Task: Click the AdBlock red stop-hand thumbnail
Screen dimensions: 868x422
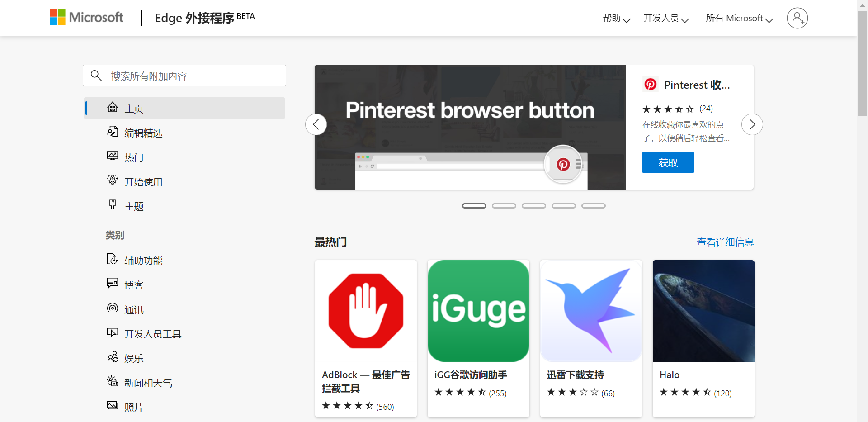Action: [x=366, y=311]
